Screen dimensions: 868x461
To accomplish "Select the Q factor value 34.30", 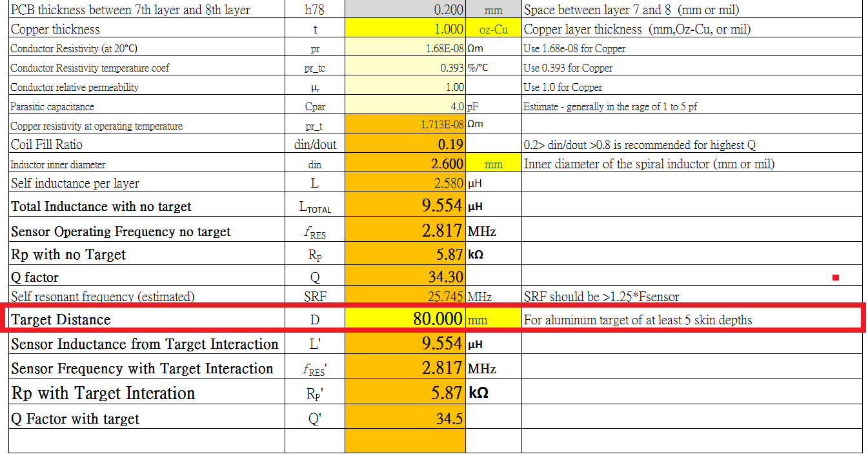I will point(405,277).
